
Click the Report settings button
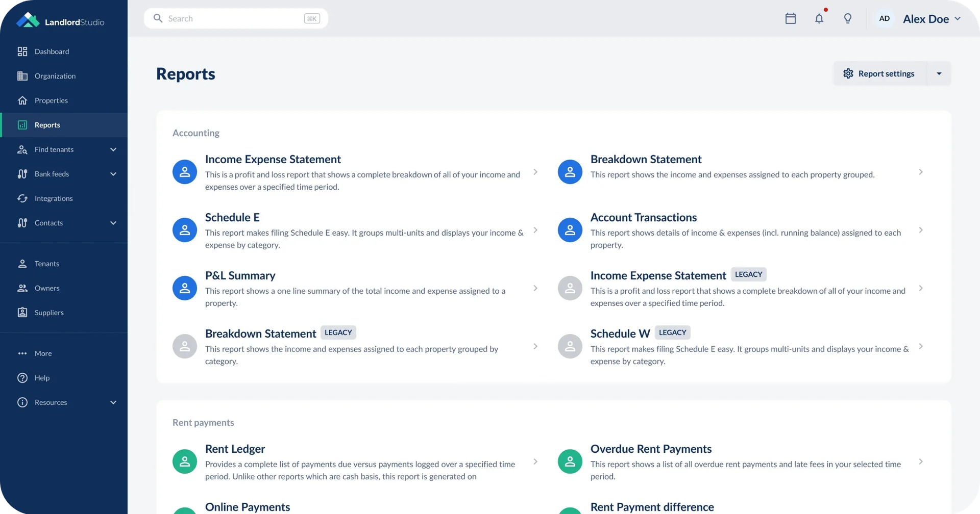pos(880,73)
